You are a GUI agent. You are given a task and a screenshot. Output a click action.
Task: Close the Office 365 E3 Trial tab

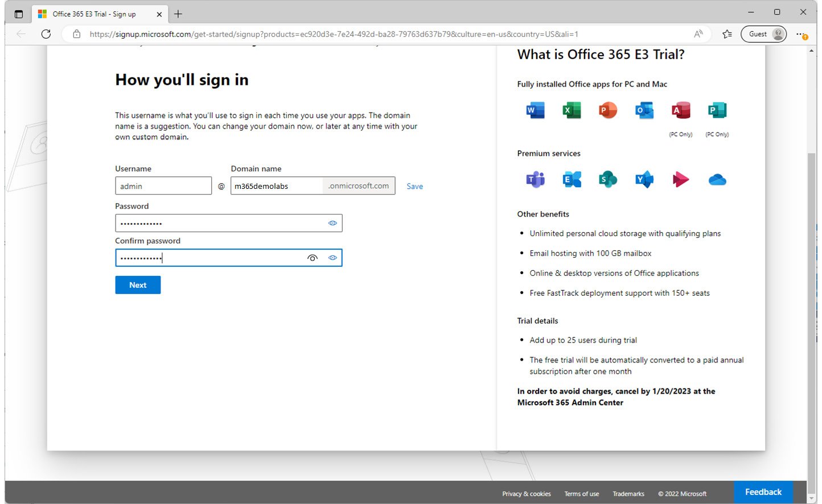tap(159, 14)
